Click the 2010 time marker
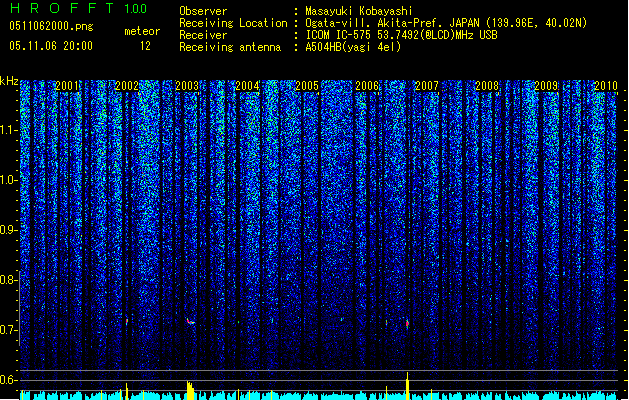629x400 pixels. point(606,86)
